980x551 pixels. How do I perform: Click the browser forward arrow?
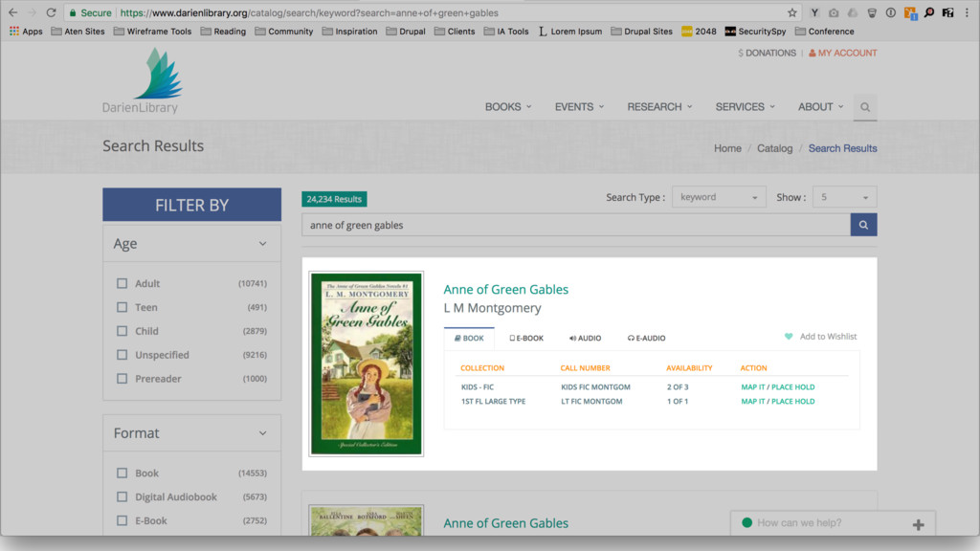[32, 12]
